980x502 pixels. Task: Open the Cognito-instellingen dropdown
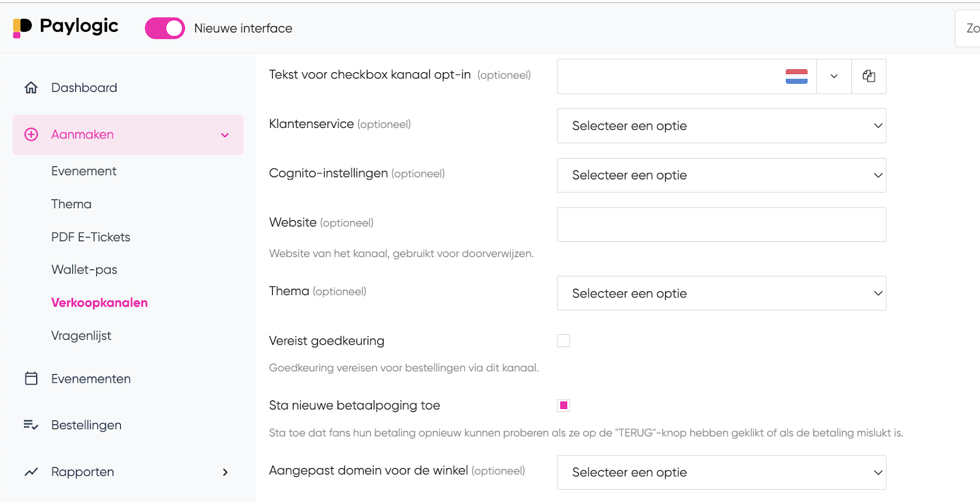(x=722, y=175)
